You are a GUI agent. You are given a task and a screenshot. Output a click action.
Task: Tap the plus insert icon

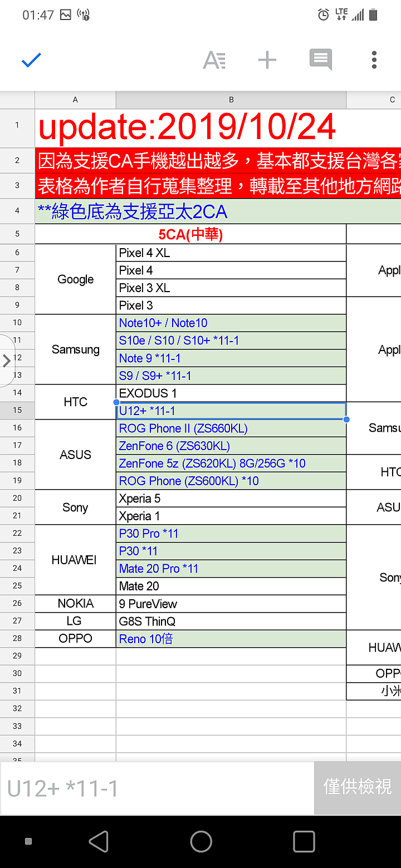[x=267, y=60]
